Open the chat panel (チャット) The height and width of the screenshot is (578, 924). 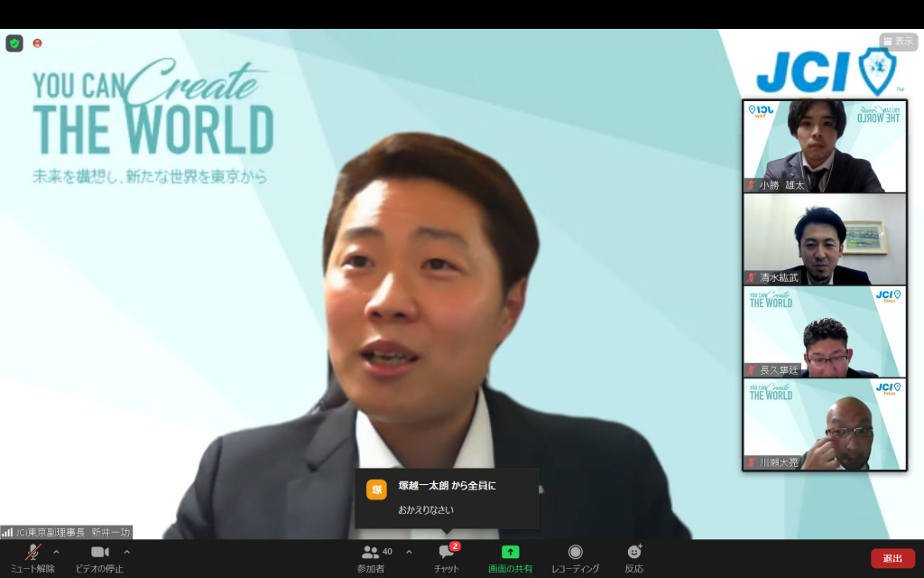[x=447, y=552]
